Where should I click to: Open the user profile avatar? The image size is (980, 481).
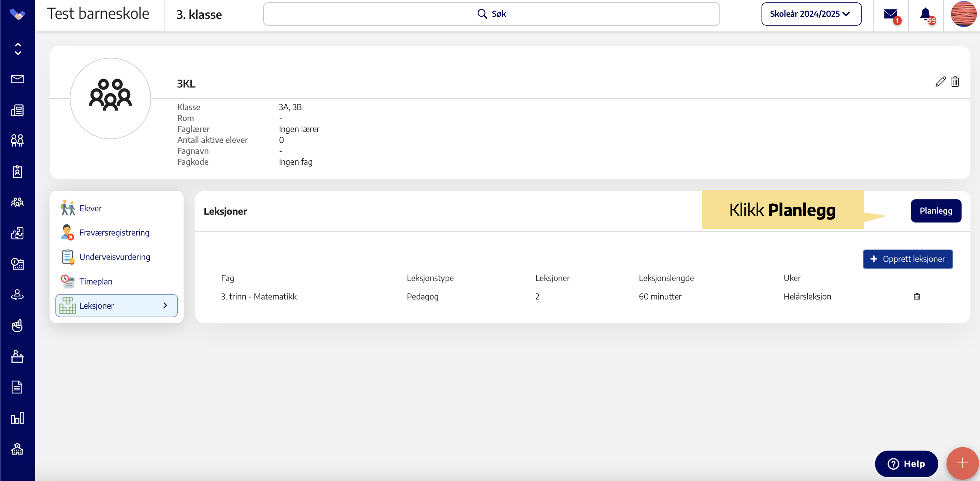[963, 14]
